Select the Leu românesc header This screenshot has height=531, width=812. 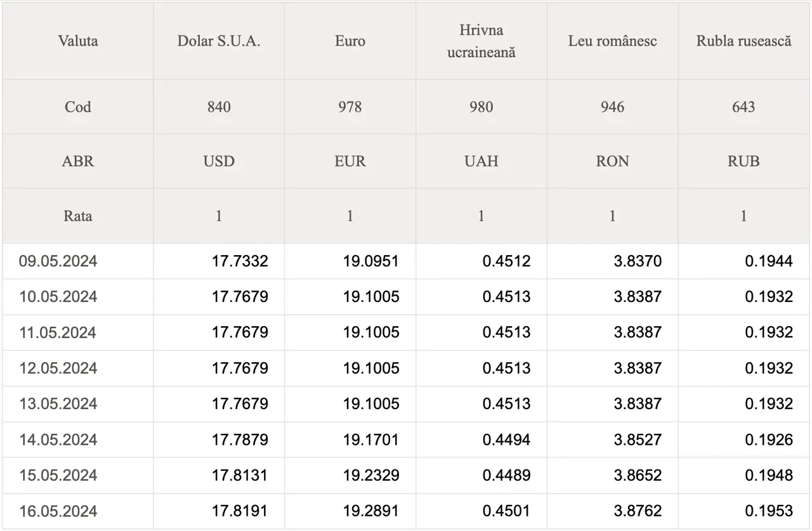pos(613,41)
